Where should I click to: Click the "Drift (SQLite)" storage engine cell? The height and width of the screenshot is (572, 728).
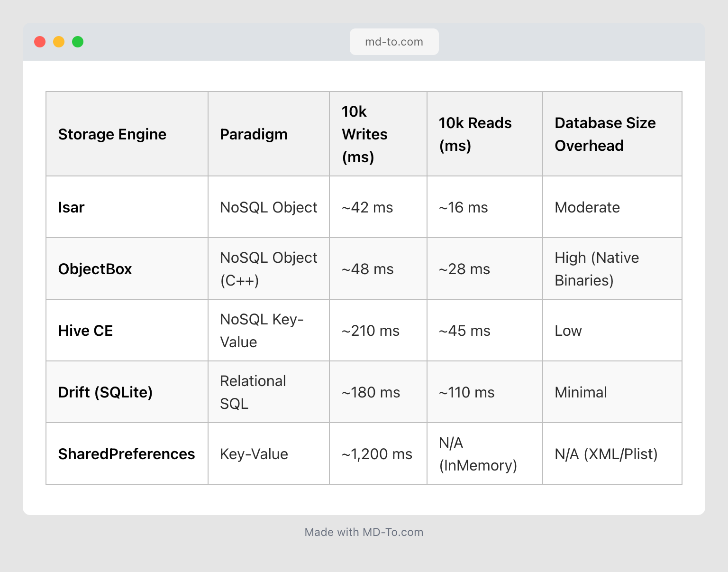[x=127, y=392]
